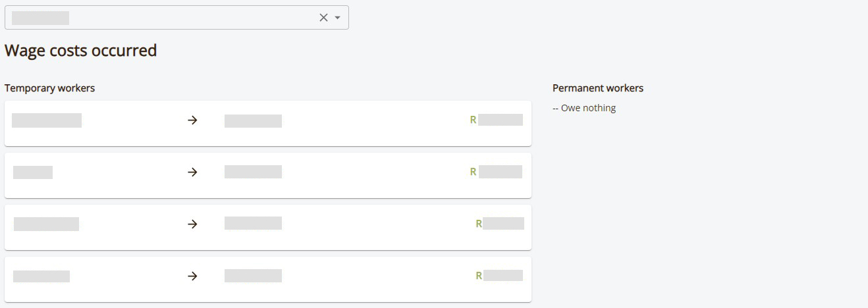Open the fourth temporary worker card
Screen dimensions: 868x308
[x=268, y=279]
